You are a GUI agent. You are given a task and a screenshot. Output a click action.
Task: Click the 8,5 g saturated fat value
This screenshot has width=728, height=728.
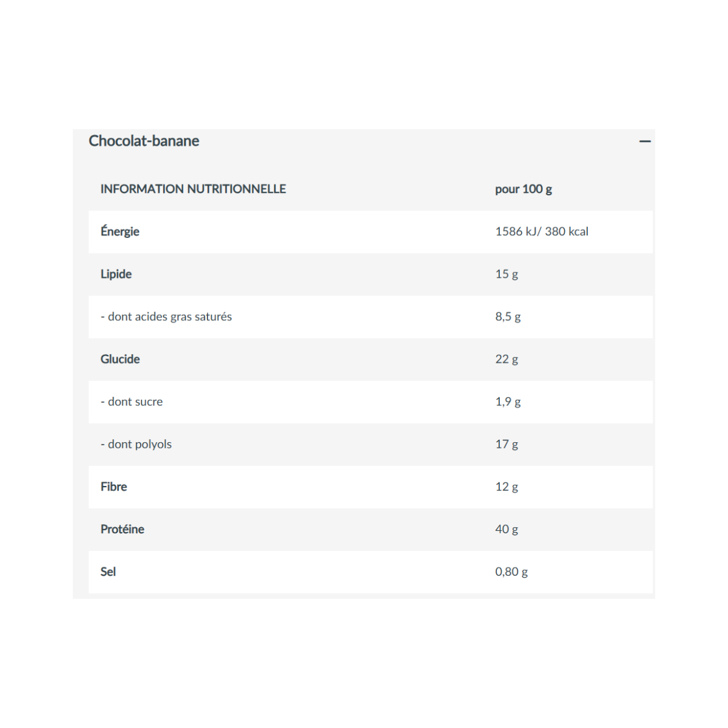tap(508, 317)
